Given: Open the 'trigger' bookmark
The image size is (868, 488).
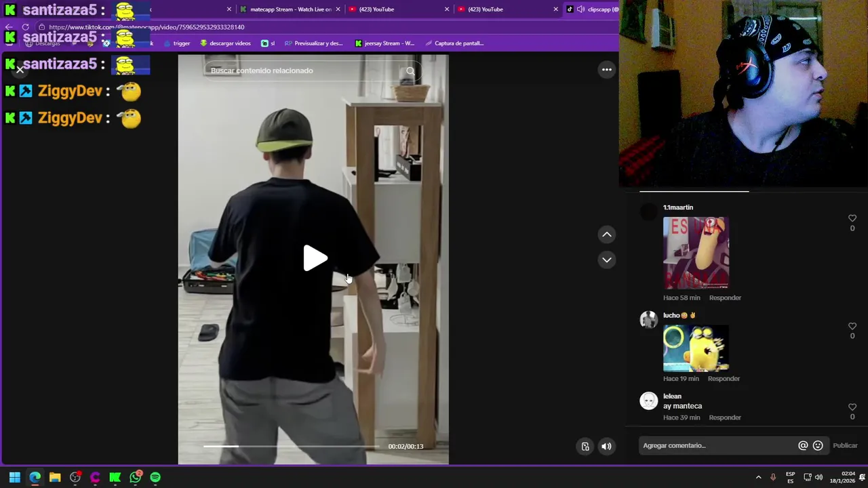Looking at the screenshot, I should [x=176, y=43].
